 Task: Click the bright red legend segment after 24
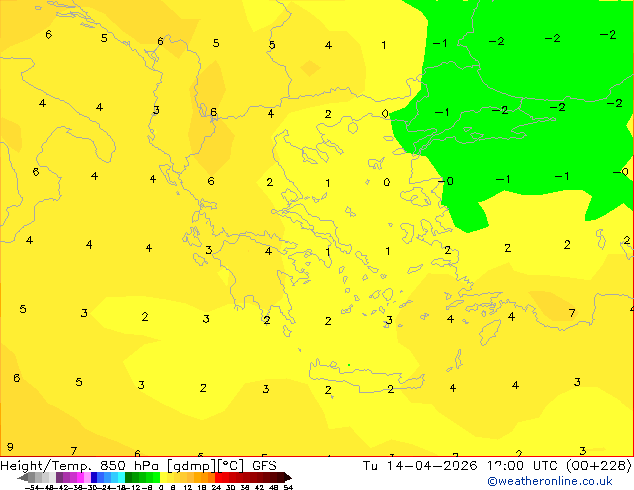click(218, 477)
